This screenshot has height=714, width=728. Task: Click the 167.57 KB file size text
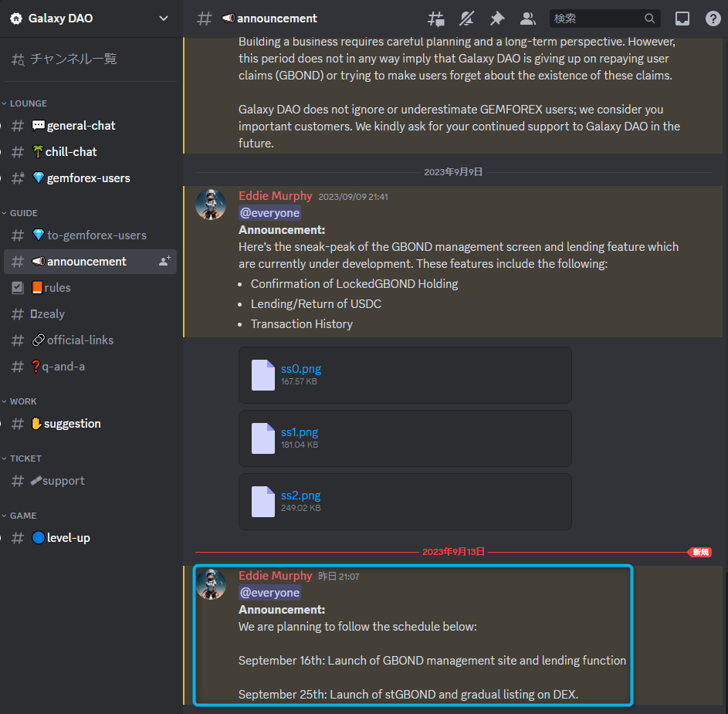coord(299,381)
